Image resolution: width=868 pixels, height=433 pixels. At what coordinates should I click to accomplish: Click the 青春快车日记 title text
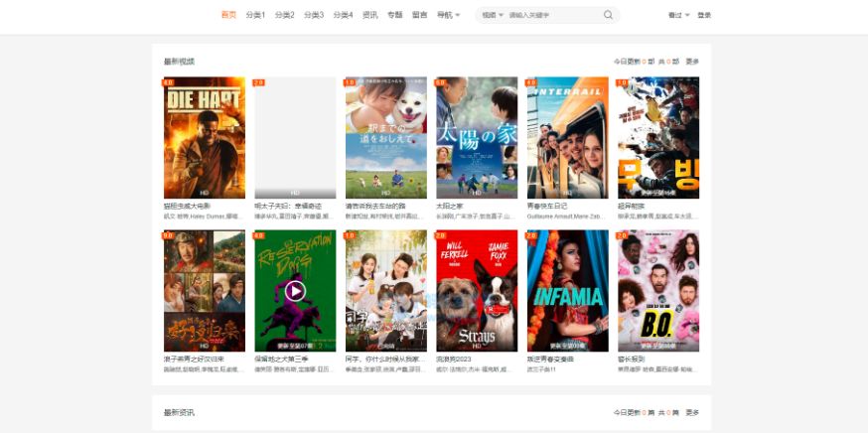[547, 206]
